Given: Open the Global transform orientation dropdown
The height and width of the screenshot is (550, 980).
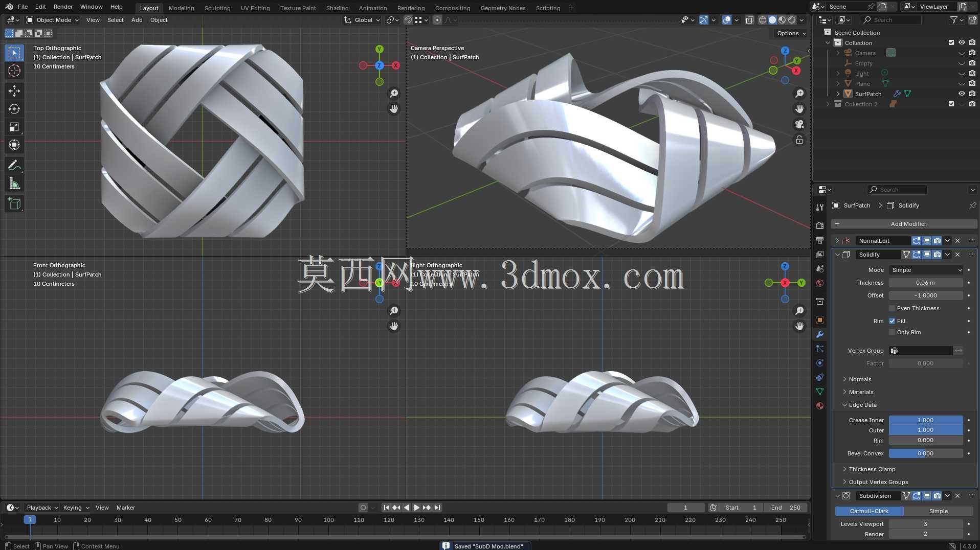Looking at the screenshot, I should pyautogui.click(x=362, y=20).
